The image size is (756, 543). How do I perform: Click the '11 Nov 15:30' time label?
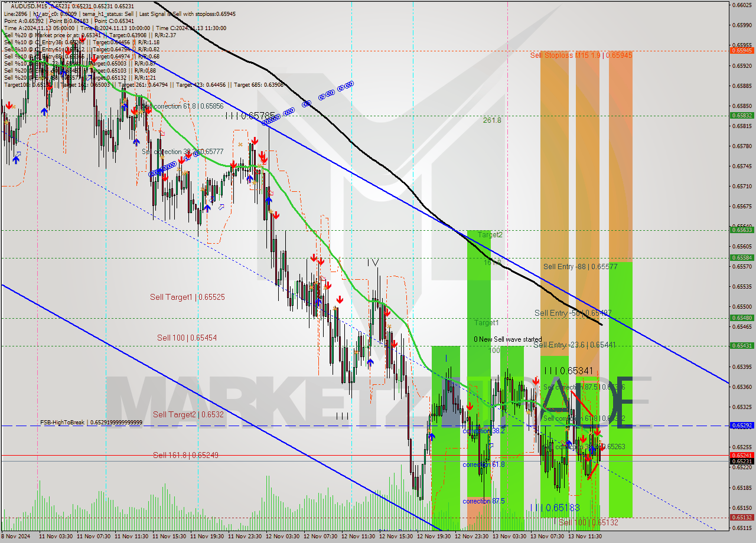[170, 537]
